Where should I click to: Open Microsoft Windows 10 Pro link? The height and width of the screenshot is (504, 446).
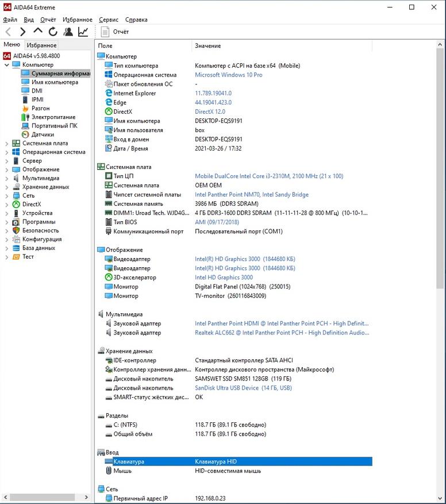(229, 75)
